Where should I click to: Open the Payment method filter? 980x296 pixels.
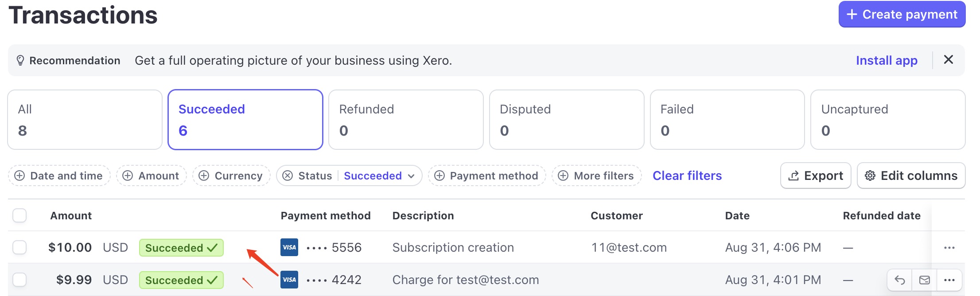(x=487, y=176)
